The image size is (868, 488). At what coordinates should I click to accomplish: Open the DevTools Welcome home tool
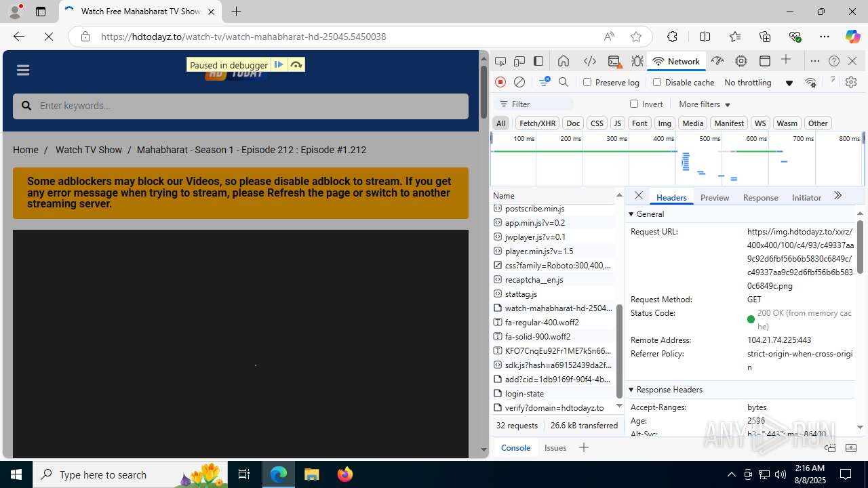pyautogui.click(x=564, y=61)
